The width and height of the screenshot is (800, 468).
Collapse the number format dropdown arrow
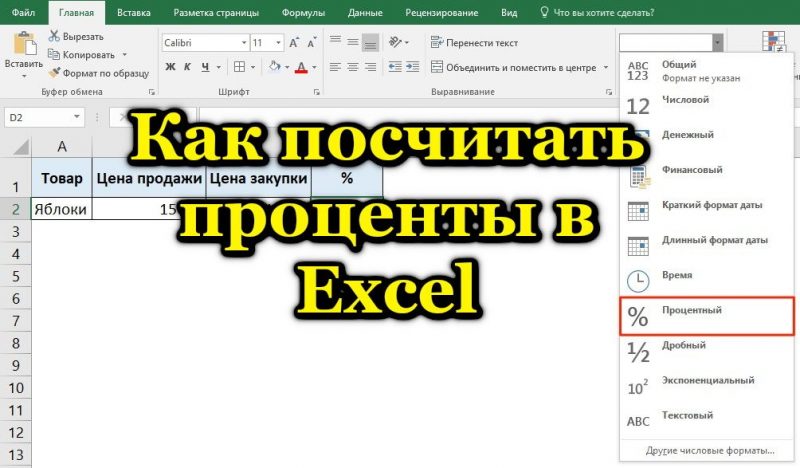click(717, 43)
